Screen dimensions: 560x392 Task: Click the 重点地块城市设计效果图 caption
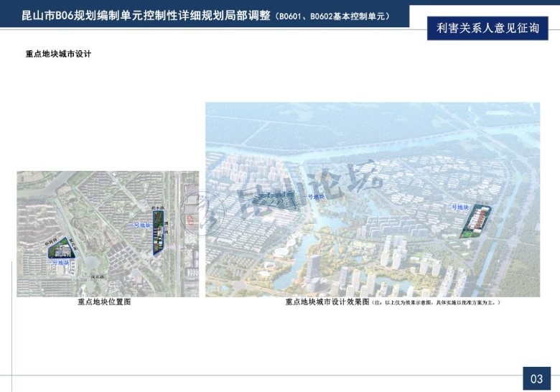pos(327,302)
